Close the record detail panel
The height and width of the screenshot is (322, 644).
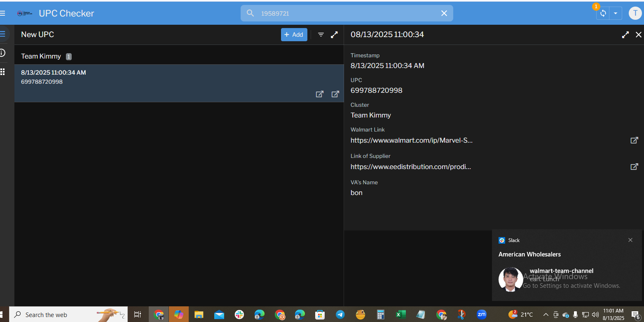[639, 35]
